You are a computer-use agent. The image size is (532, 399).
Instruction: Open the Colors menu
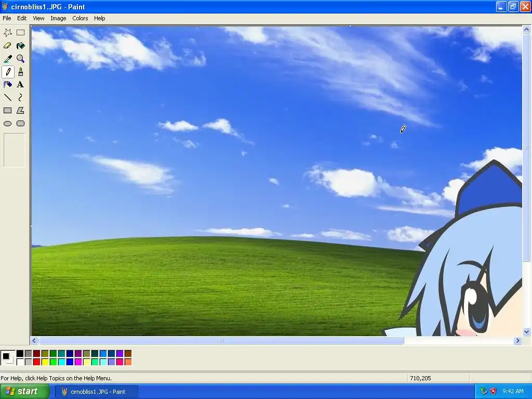tap(80, 18)
